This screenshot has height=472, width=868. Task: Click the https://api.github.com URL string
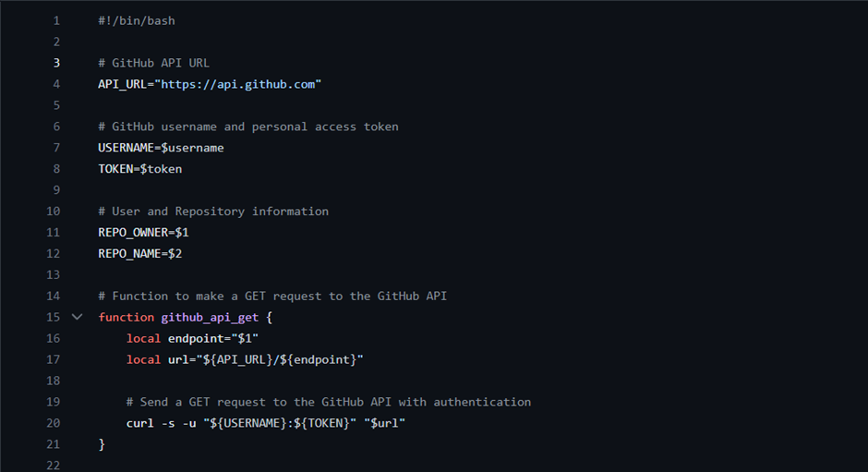coord(237,84)
